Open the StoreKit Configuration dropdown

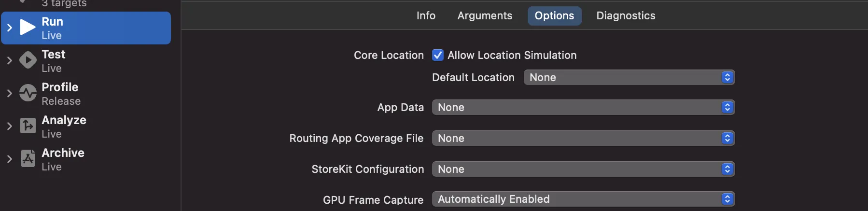pyautogui.click(x=583, y=169)
